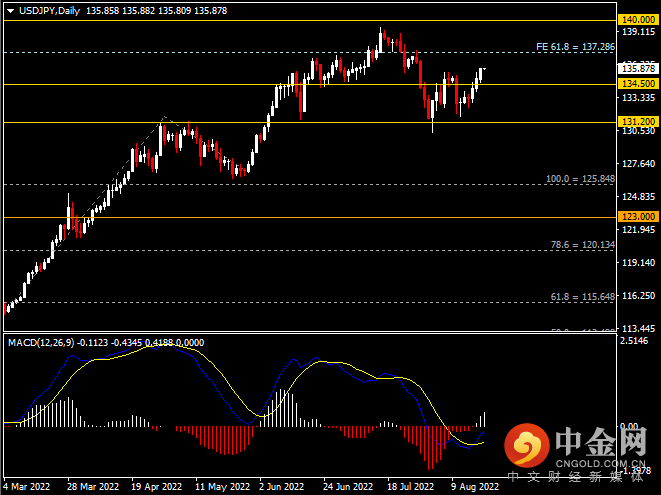This screenshot has width=661, height=495.
Task: Click the FE 61.8 = 137.286 label
Action: pos(575,47)
